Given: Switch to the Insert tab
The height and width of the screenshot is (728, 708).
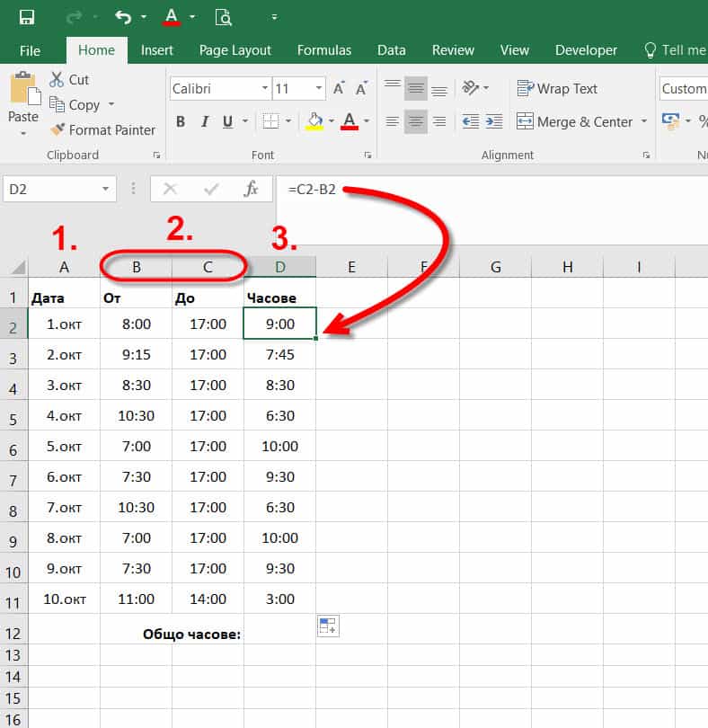Looking at the screenshot, I should click(x=157, y=50).
